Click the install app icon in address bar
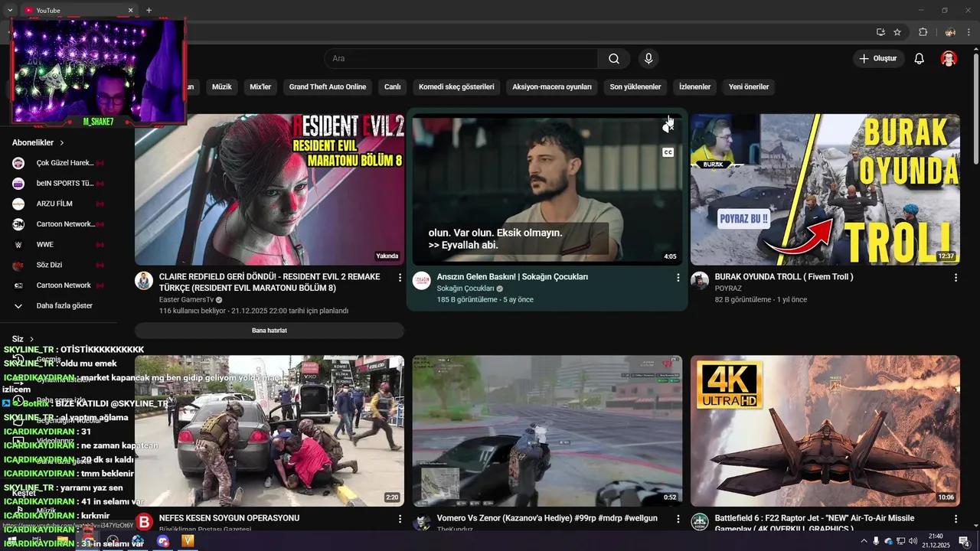This screenshot has width=980, height=551. 880,32
